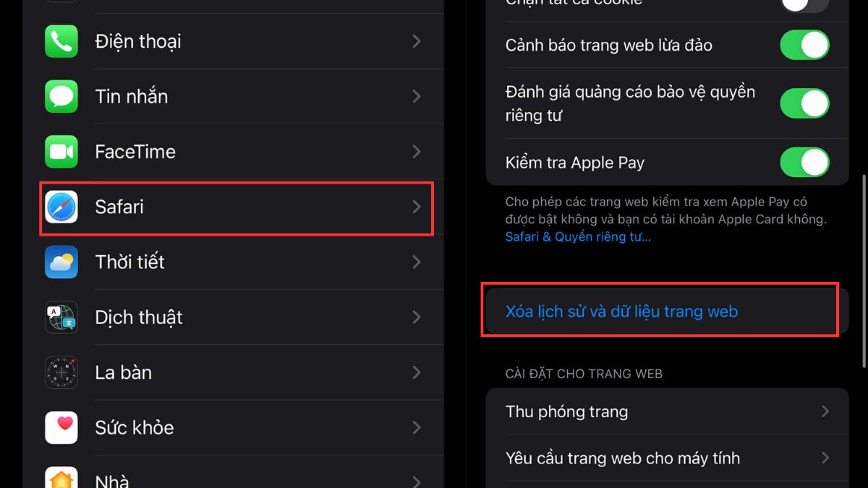Open the Dịch thuật translate icon

(61, 317)
